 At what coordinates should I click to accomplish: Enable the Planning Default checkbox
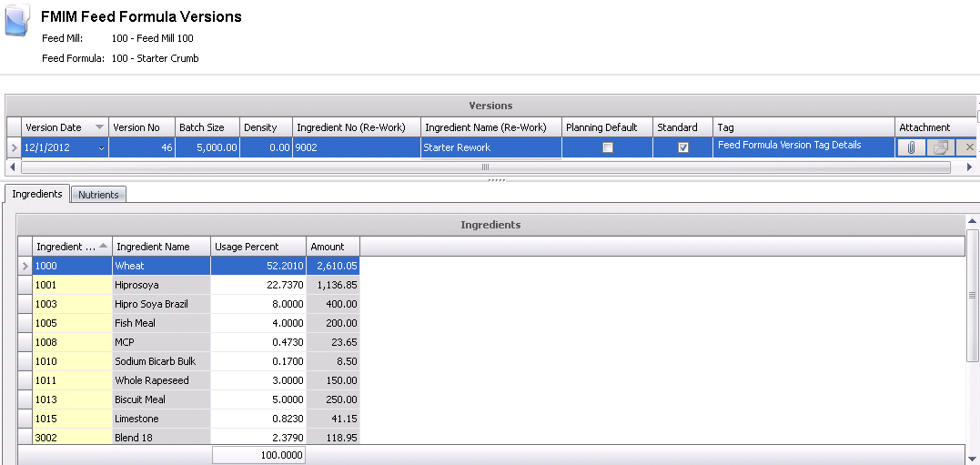608,147
